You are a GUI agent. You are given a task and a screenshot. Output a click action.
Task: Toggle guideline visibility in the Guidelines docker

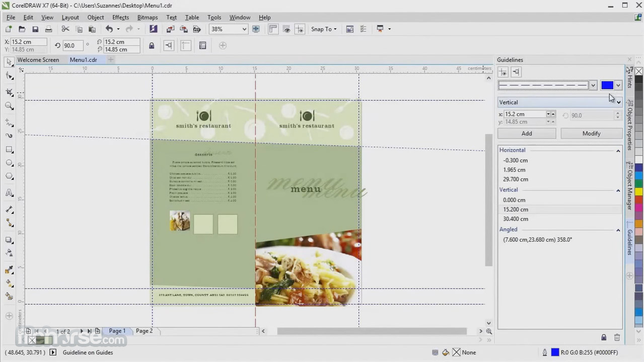[x=503, y=71]
